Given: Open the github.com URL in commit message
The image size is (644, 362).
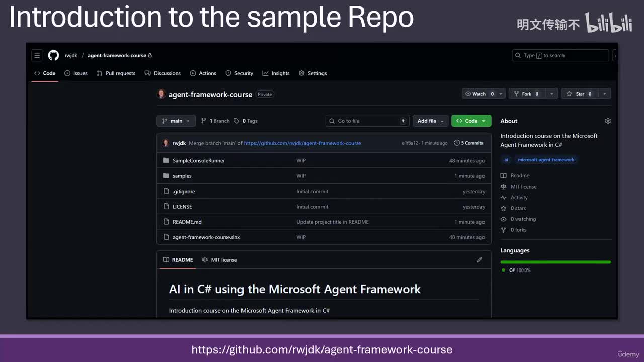Looking at the screenshot, I should (x=302, y=143).
